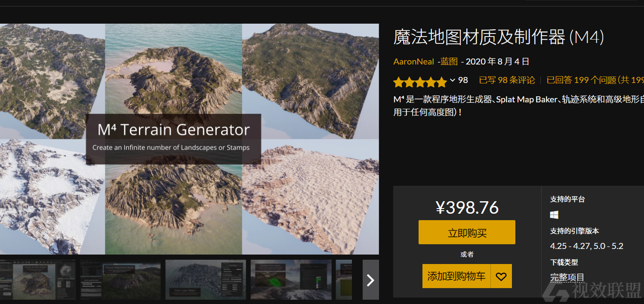Screen dimensions: 644x304
Task: Click the product title 魔法地图材质及制作器 (M4)
Action: click(x=499, y=38)
